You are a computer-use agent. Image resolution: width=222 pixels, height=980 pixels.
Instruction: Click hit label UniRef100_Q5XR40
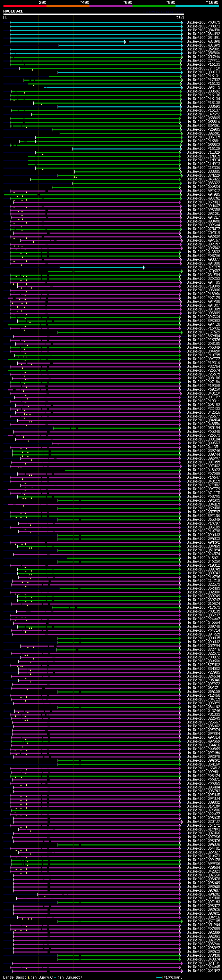point(203,57)
